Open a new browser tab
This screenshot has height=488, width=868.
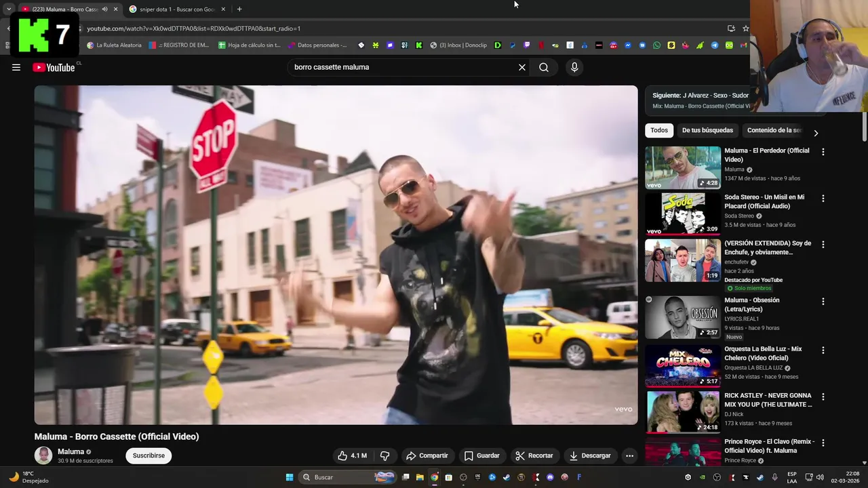[x=239, y=9]
